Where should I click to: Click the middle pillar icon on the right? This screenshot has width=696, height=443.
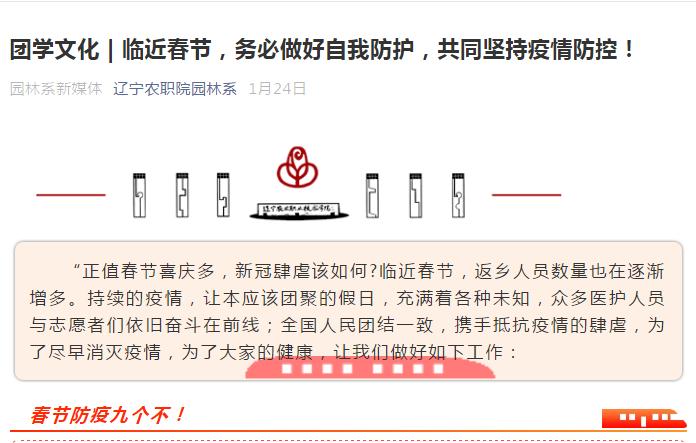pos(415,195)
